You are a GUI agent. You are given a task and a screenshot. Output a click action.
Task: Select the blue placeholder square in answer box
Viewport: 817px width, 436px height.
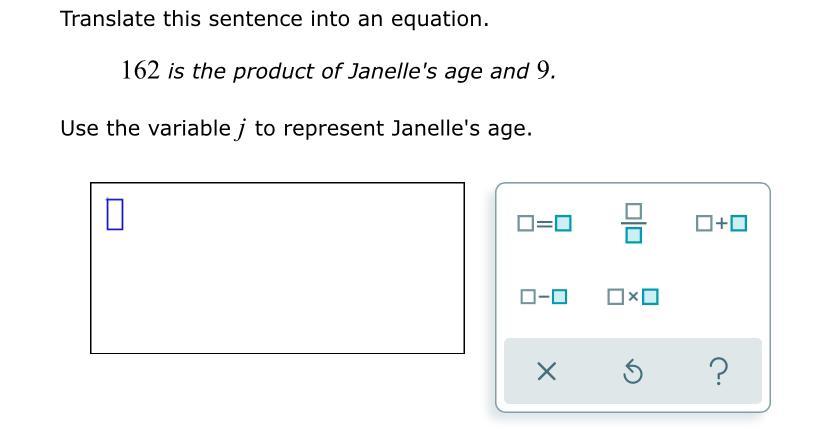coord(114,213)
